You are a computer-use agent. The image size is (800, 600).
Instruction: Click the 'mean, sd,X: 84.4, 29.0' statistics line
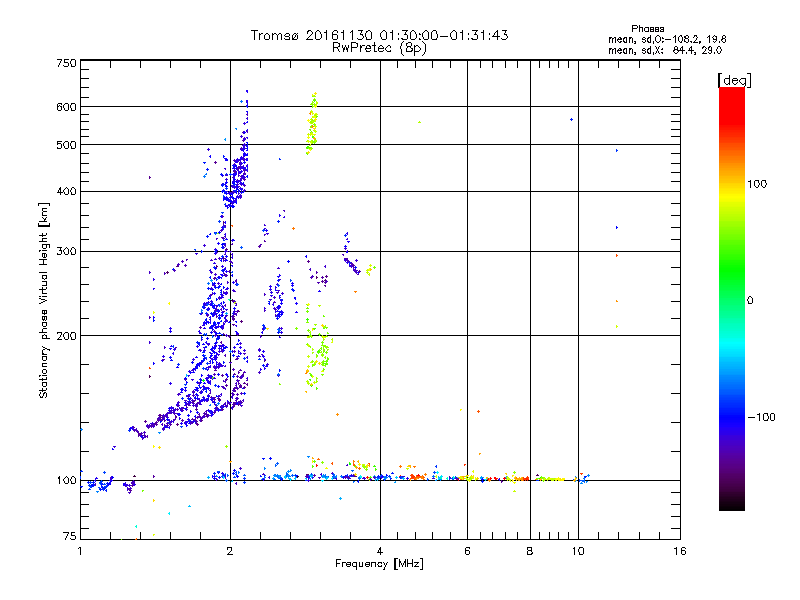click(665, 50)
